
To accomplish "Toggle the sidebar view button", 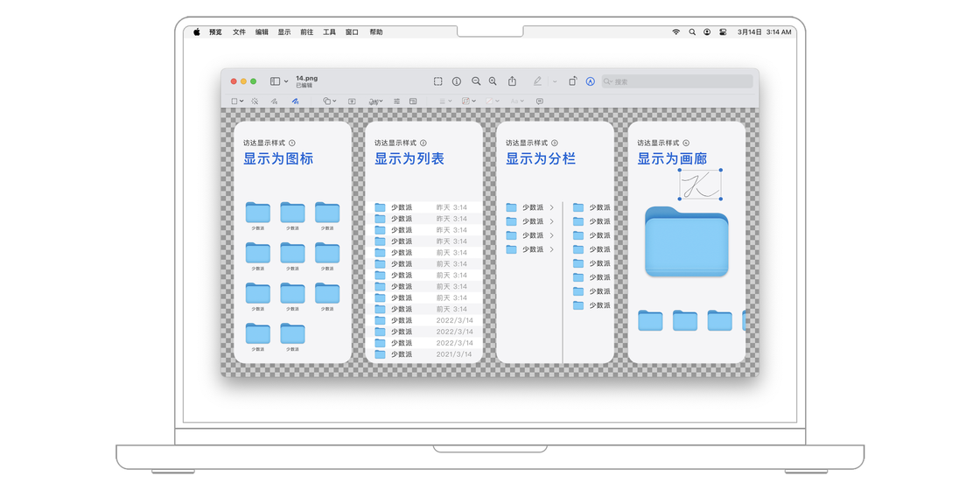I will 275,81.
